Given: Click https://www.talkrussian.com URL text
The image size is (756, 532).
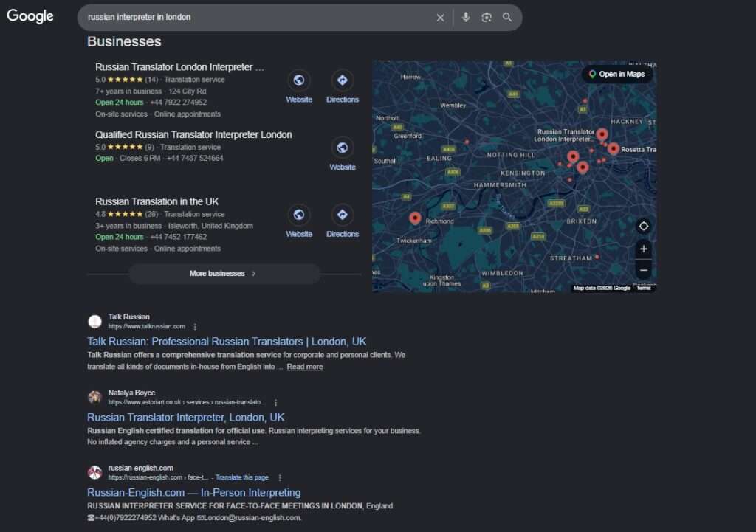Looking at the screenshot, I should tap(147, 327).
